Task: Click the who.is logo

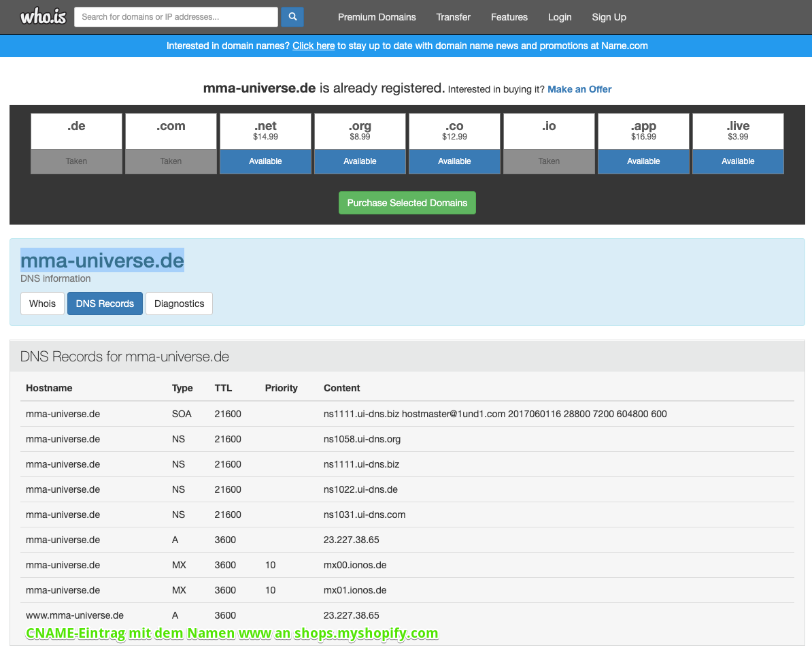Action: 43,17
